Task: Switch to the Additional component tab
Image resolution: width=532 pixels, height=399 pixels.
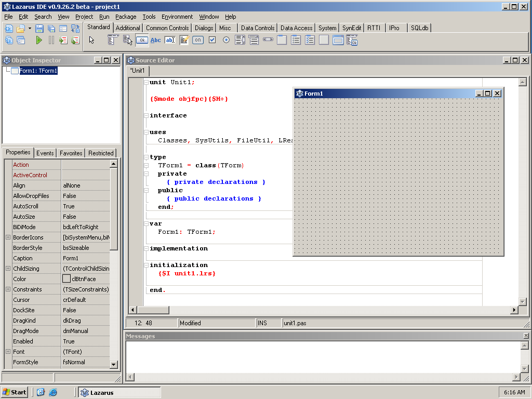Action: click(128, 28)
